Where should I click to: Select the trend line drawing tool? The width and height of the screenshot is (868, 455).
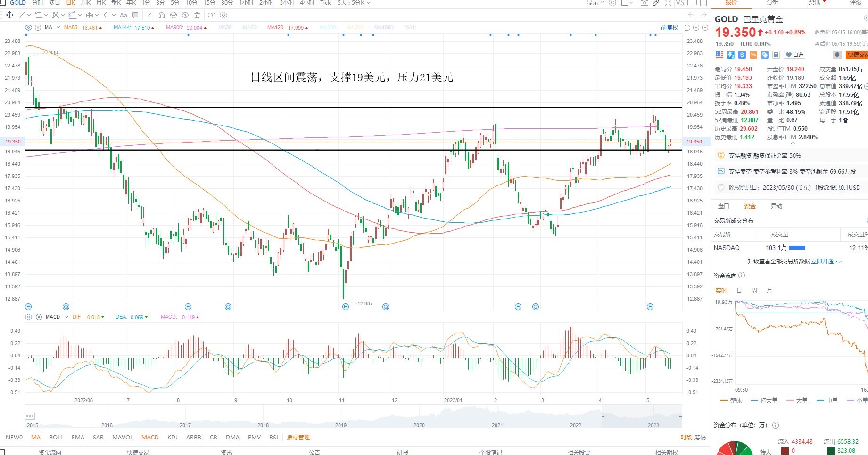click(22, 15)
